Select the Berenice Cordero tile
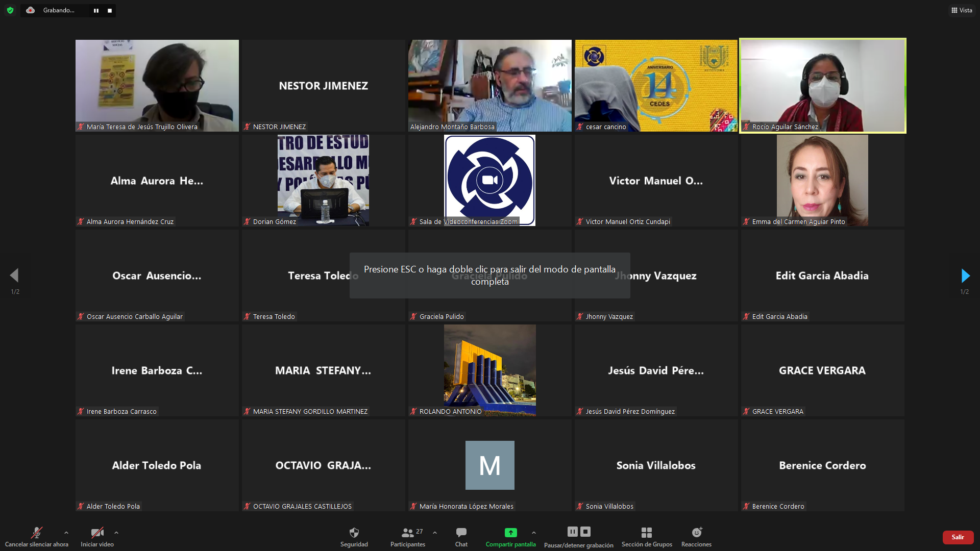 [823, 465]
